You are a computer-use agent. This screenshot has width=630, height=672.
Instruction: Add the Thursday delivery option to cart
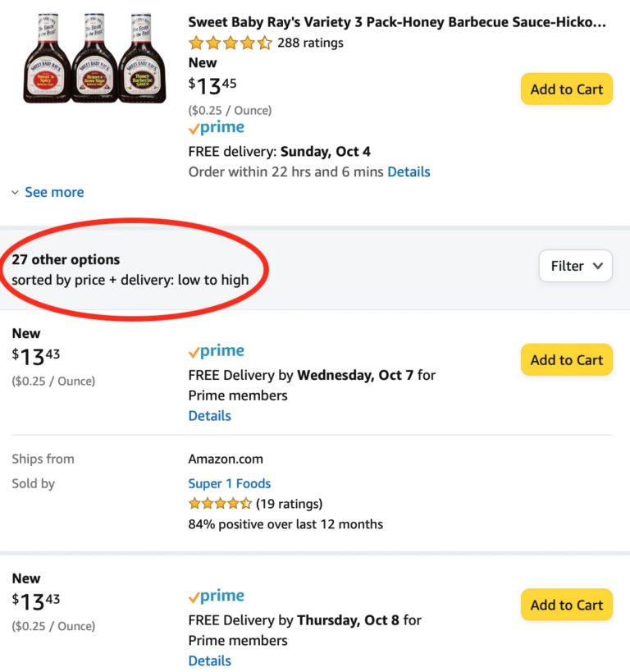(x=566, y=605)
